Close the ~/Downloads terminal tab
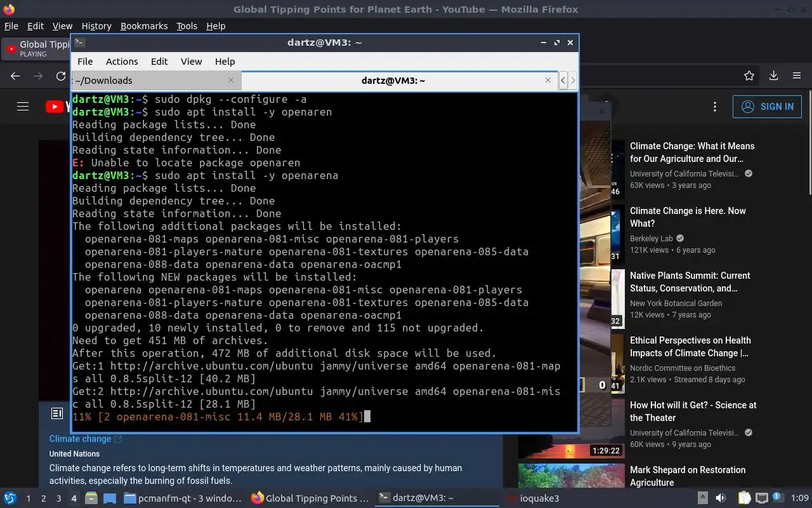The image size is (812, 508). pyautogui.click(x=231, y=80)
